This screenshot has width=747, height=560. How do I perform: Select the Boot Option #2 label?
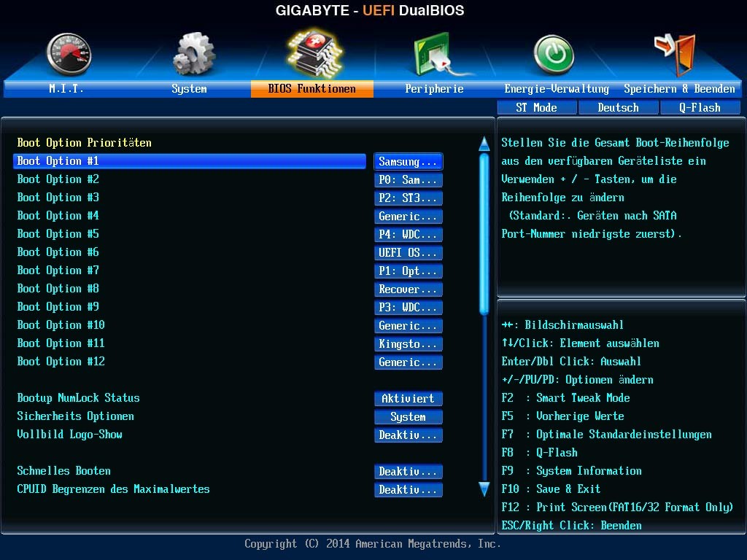[58, 179]
